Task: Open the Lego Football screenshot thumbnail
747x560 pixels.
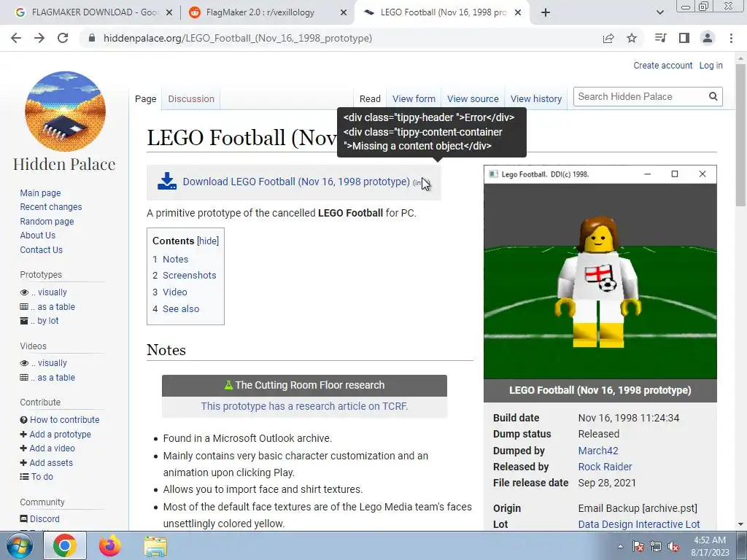Action: (x=600, y=272)
